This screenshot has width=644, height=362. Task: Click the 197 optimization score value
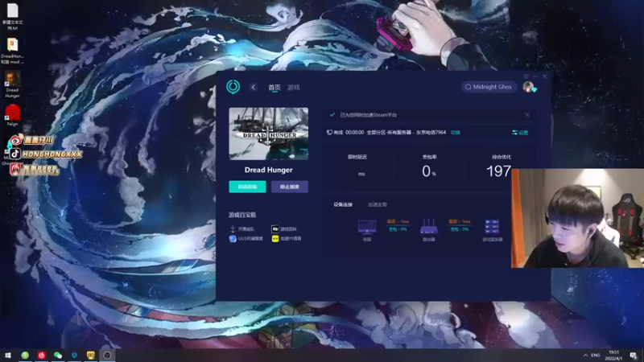tap(498, 171)
